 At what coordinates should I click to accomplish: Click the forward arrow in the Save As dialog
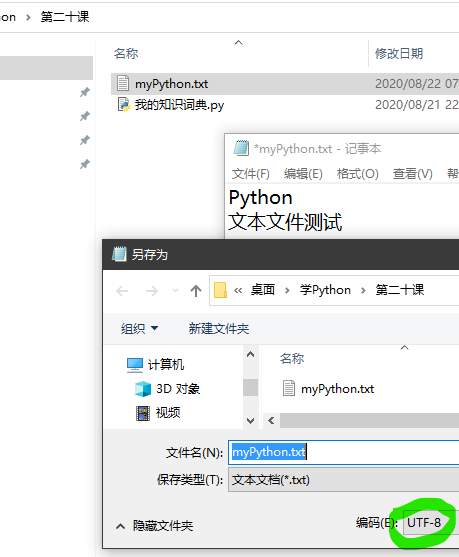pos(152,291)
